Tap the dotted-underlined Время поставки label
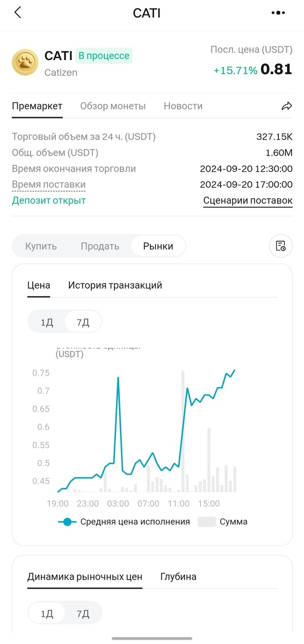Viewport: 304px width, 644px height. pos(49,185)
